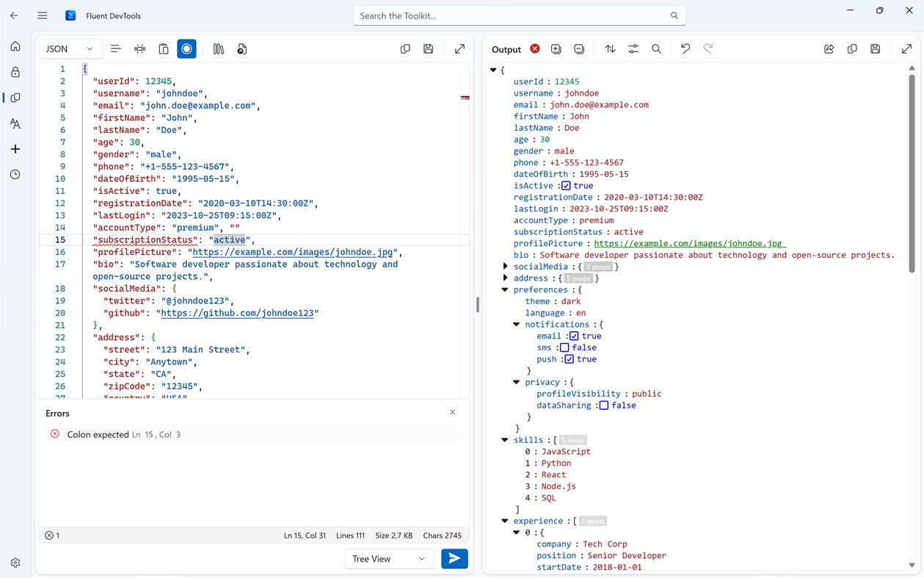Click the 'JavaScript' skills item in Output

point(566,452)
